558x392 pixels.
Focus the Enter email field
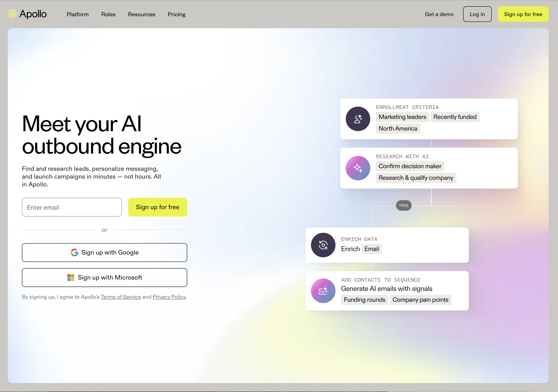point(72,207)
